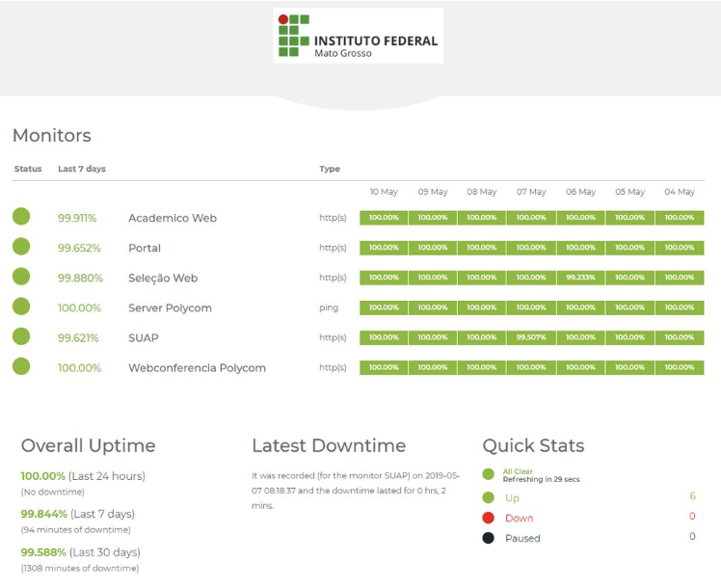Select the SUAP monitor name
The image size is (721, 588).
click(x=144, y=337)
